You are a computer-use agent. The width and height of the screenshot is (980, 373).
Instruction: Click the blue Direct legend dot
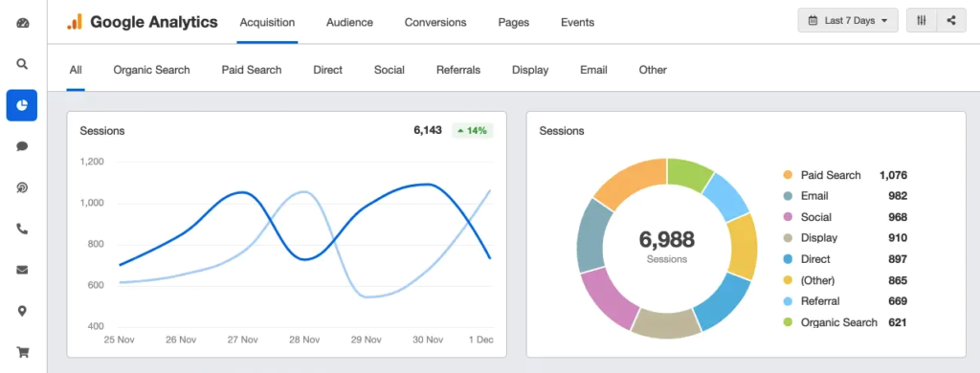click(x=788, y=259)
